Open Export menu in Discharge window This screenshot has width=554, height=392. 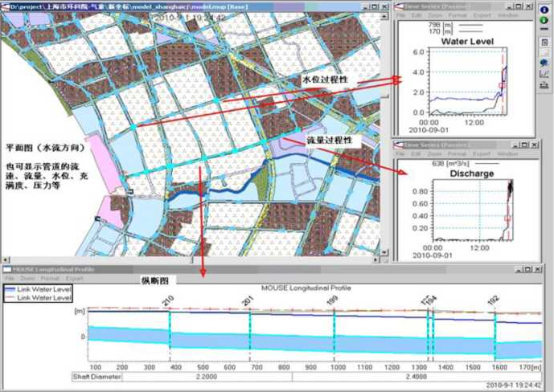(x=480, y=153)
